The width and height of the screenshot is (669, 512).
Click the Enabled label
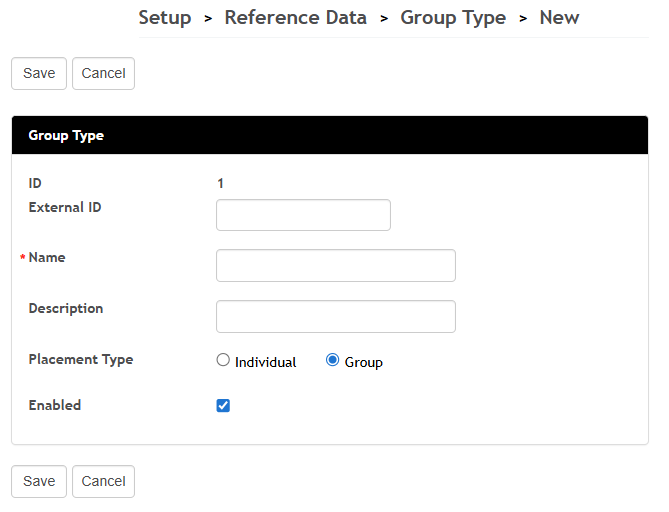click(55, 405)
